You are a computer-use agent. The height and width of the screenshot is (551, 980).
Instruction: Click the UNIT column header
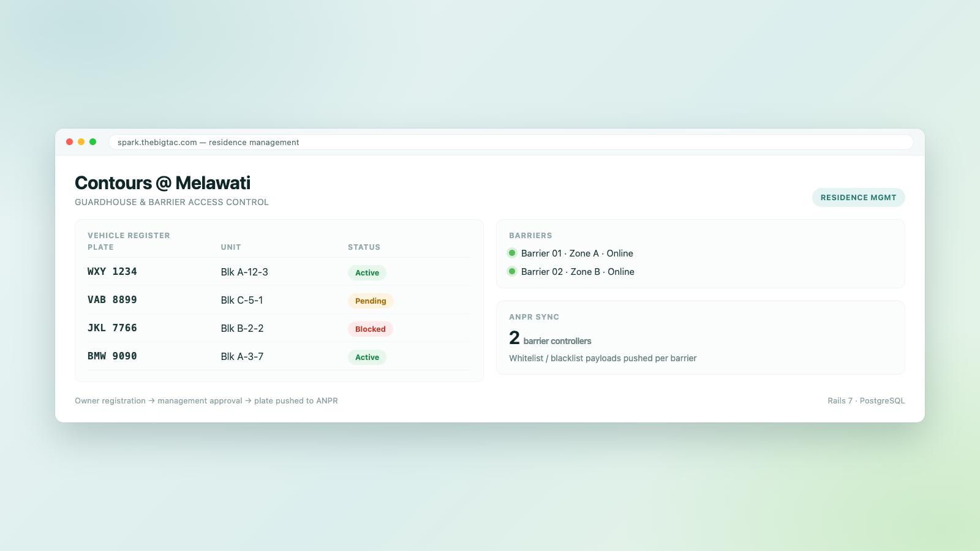tap(231, 247)
